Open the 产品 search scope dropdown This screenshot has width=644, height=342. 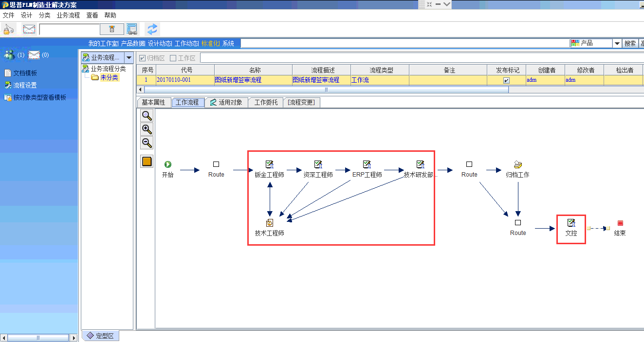pyautogui.click(x=617, y=43)
